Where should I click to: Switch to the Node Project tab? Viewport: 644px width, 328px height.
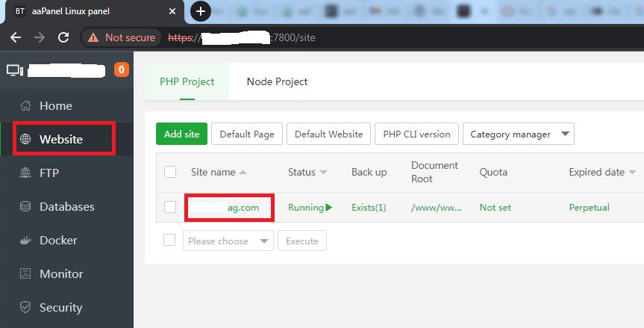click(277, 81)
